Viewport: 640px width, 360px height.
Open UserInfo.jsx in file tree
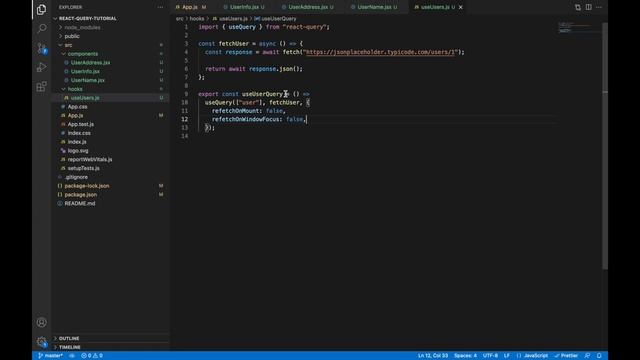pyautogui.click(x=85, y=71)
